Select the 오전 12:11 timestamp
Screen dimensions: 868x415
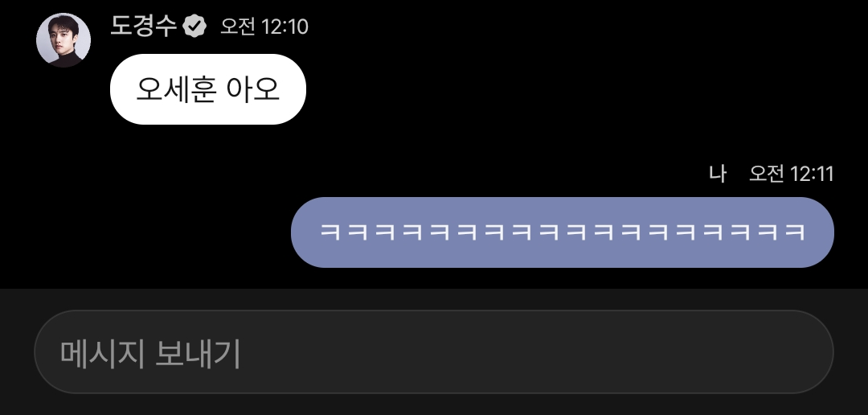click(x=791, y=174)
